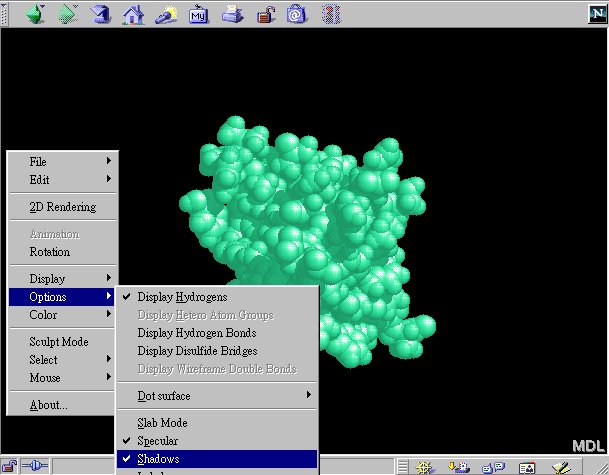
Task: Disable the Shadows checked option
Action: (x=218, y=459)
